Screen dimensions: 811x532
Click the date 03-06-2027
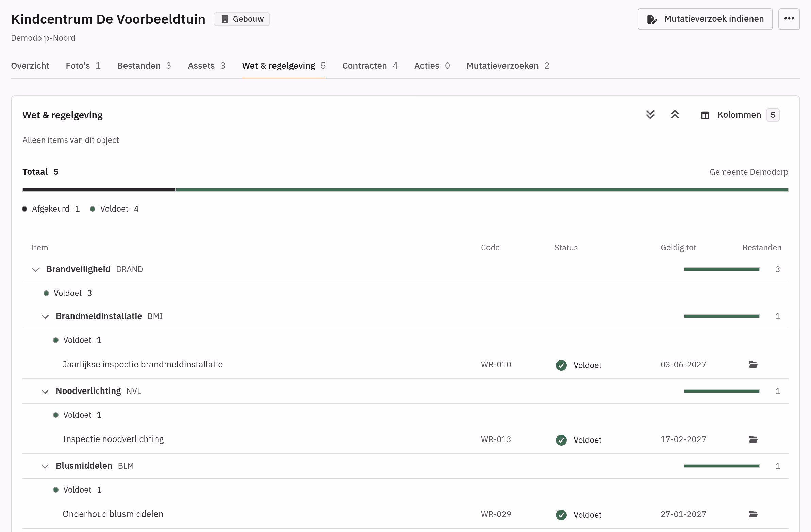coord(683,365)
